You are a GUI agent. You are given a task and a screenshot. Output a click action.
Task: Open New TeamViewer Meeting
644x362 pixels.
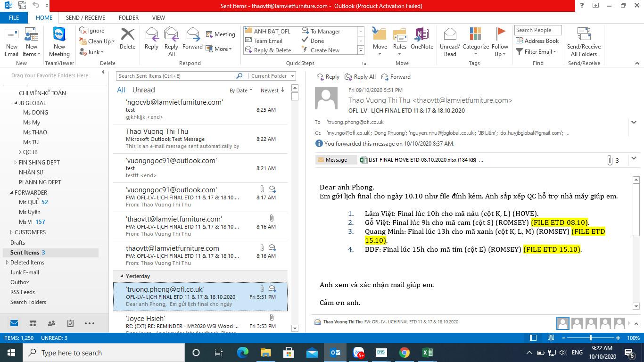(59, 42)
